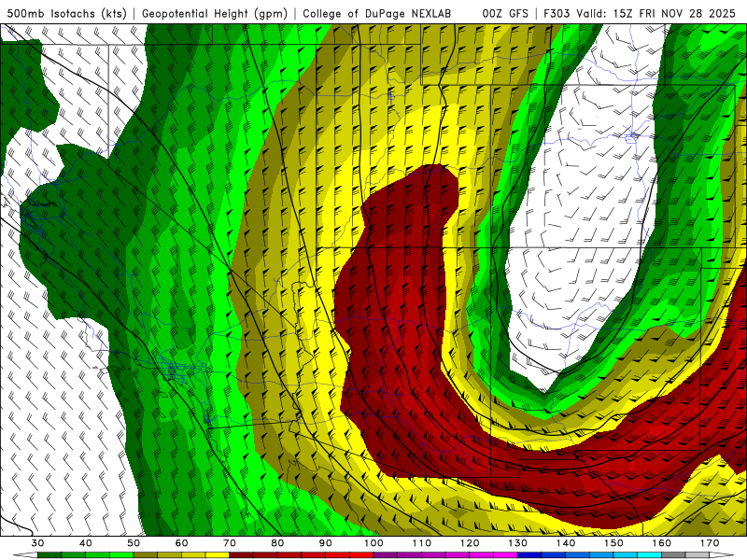Click the color bar label "40"
747x560 pixels.
tap(86, 543)
